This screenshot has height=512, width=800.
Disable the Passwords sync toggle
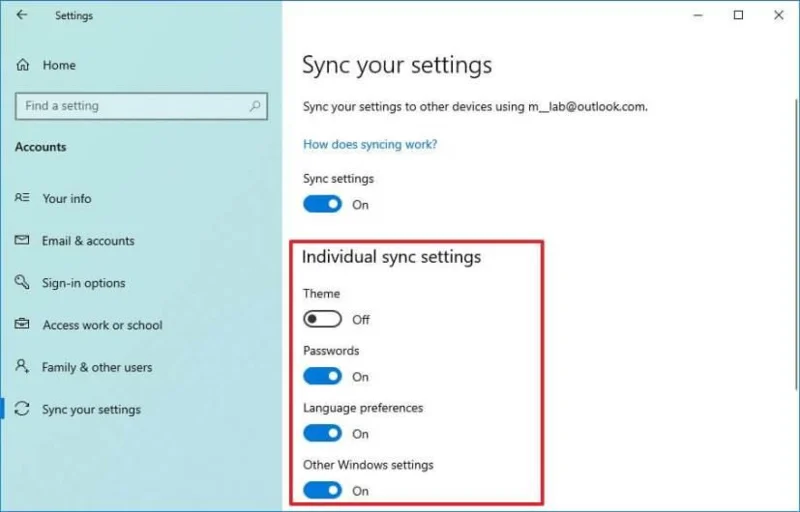pyautogui.click(x=322, y=376)
